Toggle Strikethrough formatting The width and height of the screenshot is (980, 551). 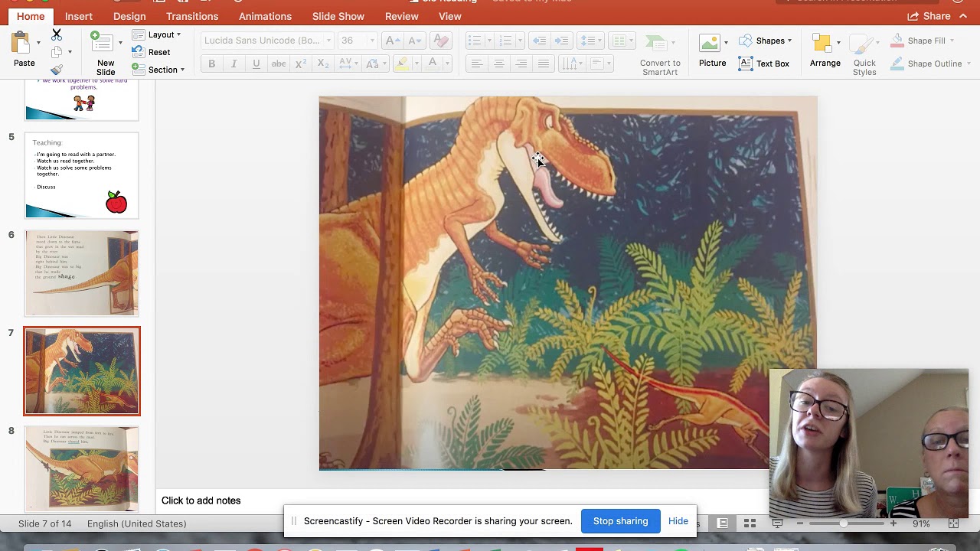point(279,64)
